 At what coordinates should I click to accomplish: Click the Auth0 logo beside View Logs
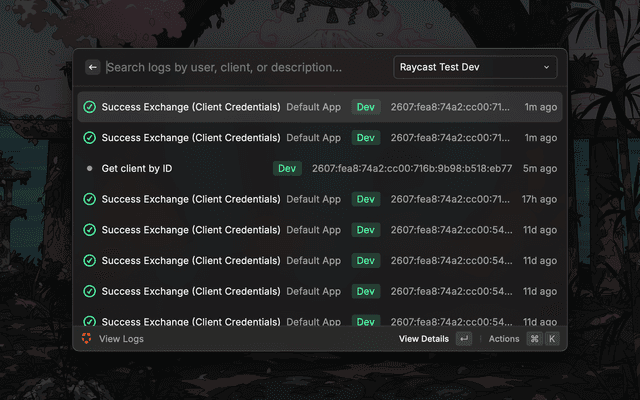(87, 339)
